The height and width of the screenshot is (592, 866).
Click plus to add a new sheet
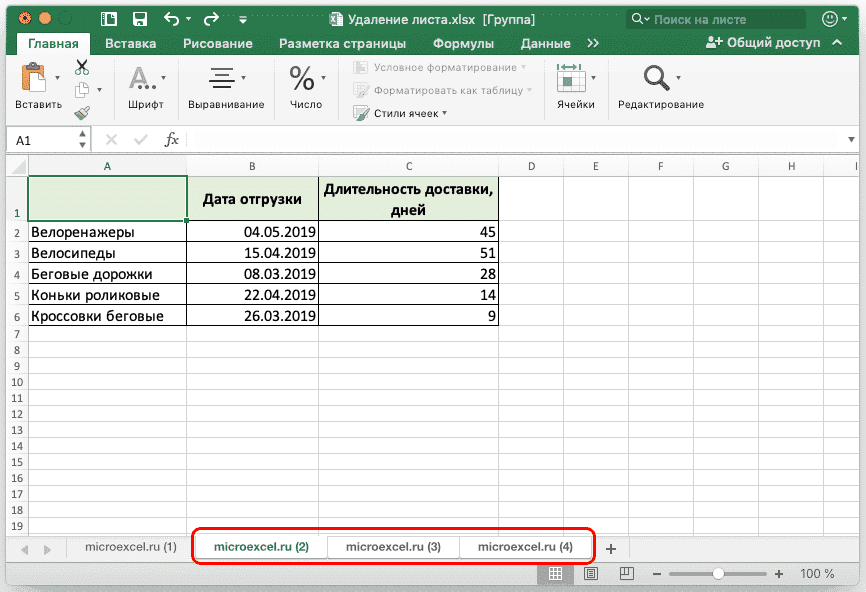(611, 548)
